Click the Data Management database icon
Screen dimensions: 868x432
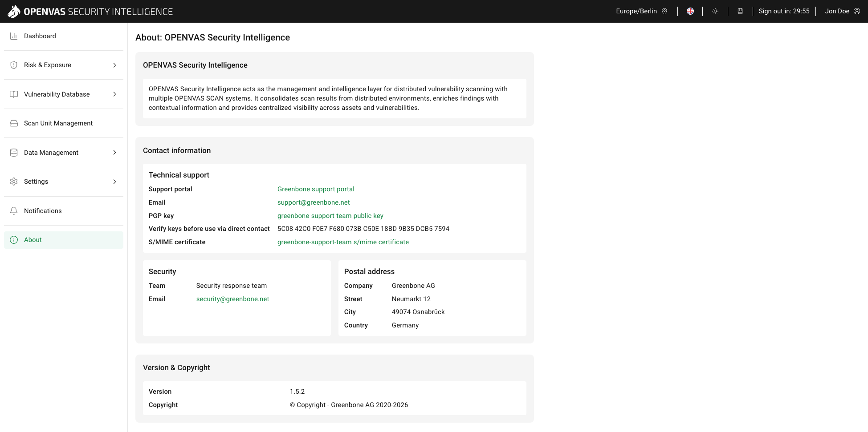[14, 153]
